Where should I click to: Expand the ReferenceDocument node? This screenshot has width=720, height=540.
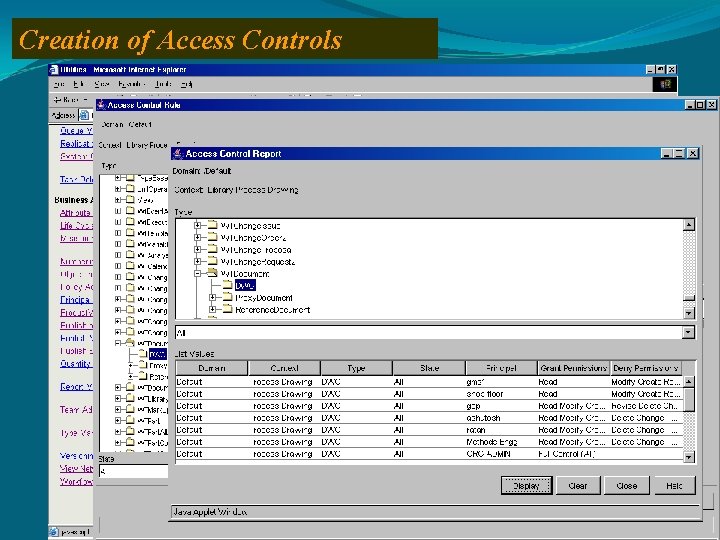pos(213,309)
